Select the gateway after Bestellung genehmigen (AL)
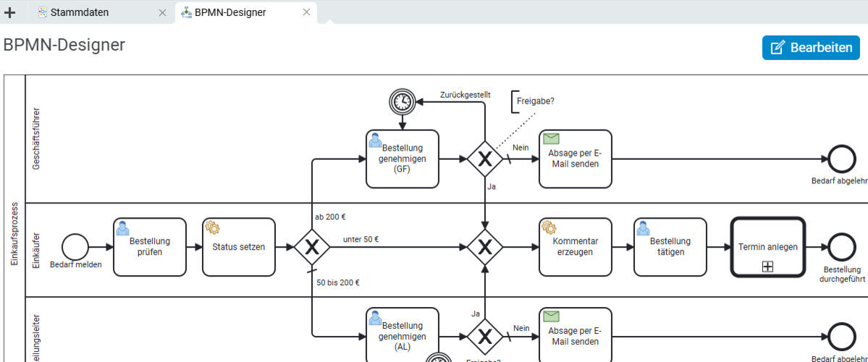868x362 pixels. click(x=485, y=336)
